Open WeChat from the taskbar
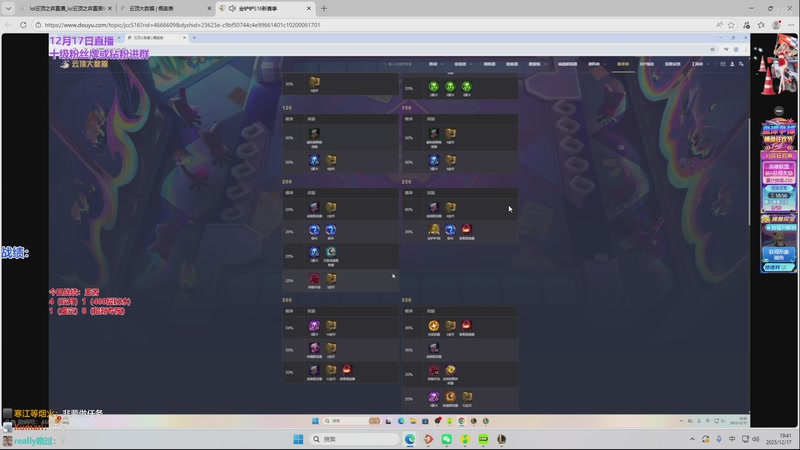This screenshot has width=800, height=450. click(446, 439)
